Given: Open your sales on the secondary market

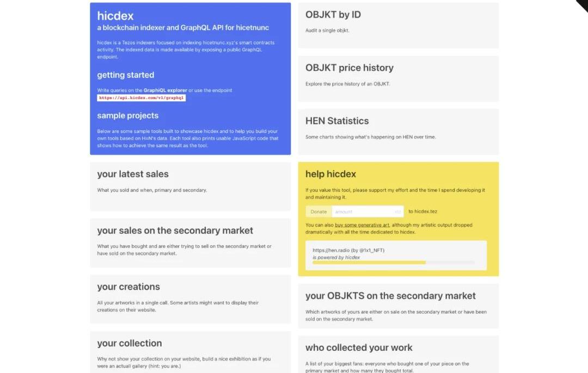Looking at the screenshot, I should (x=190, y=243).
